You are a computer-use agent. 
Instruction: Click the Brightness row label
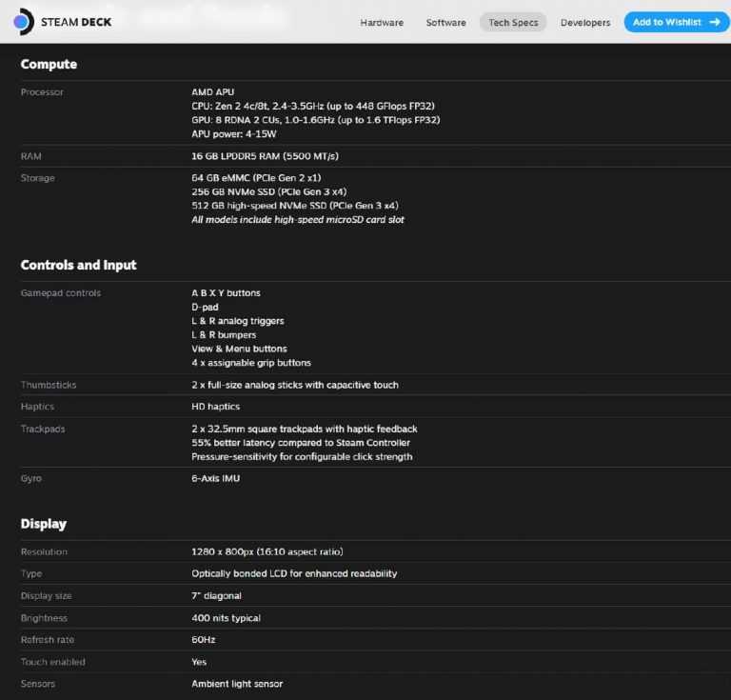[44, 618]
